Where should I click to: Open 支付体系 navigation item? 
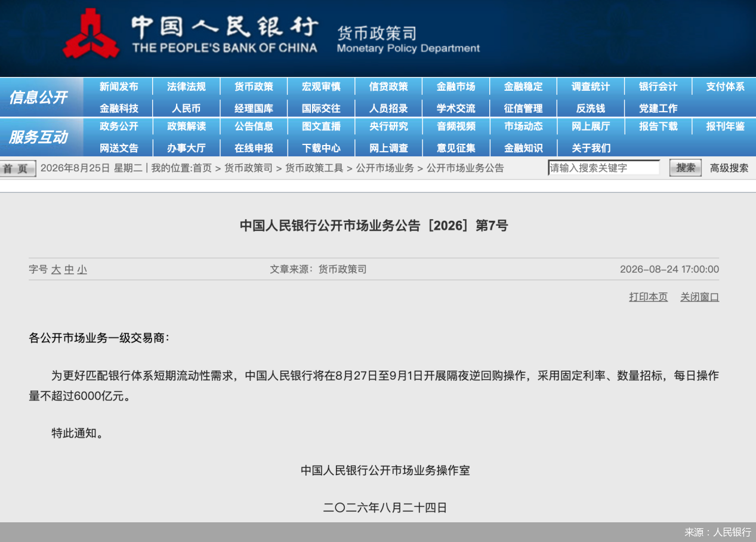(x=726, y=87)
